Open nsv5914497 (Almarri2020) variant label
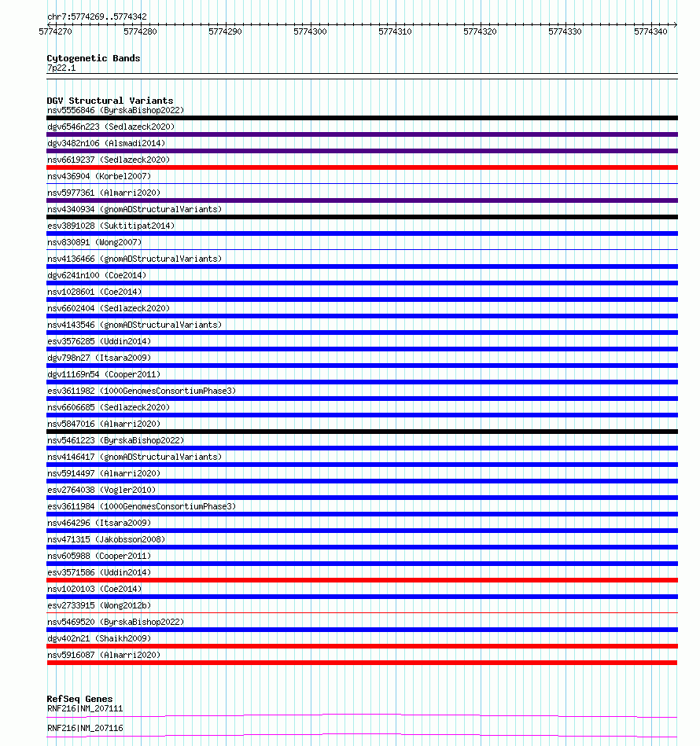This screenshot has height=746, width=700. click(x=104, y=473)
